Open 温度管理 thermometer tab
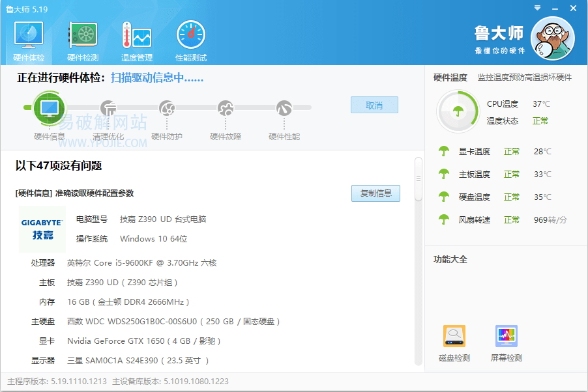This screenshot has width=588, height=392. 136,41
